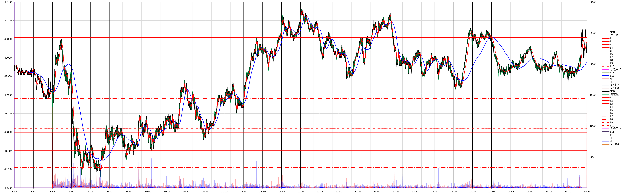Click the 14:00 time axis label
Viewport: 644px width, 196px height.
pos(453,192)
